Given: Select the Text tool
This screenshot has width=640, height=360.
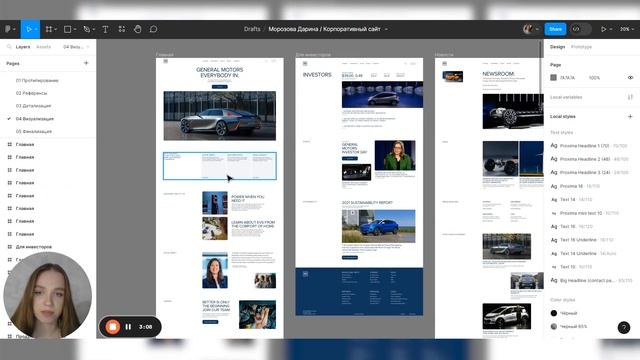Looking at the screenshot, I should click(105, 29).
